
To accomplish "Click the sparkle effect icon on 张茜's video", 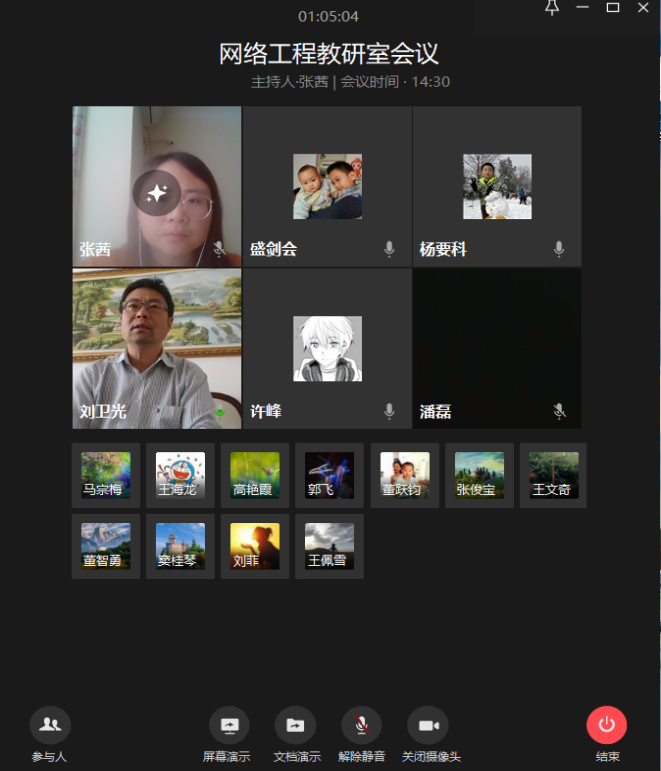I will click(157, 194).
